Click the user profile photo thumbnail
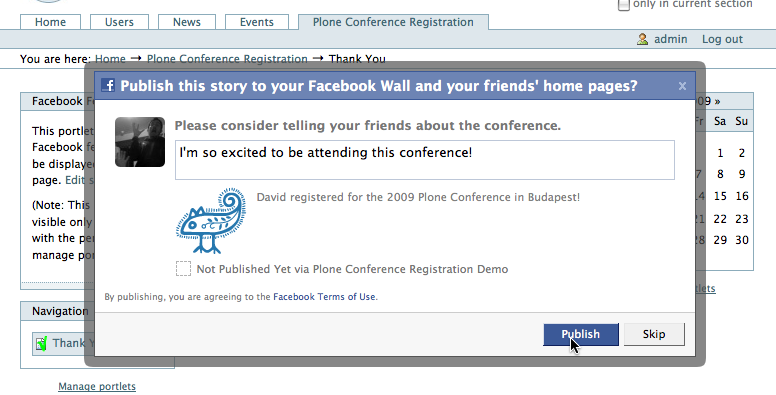The width and height of the screenshot is (776, 395). pyautogui.click(x=140, y=142)
